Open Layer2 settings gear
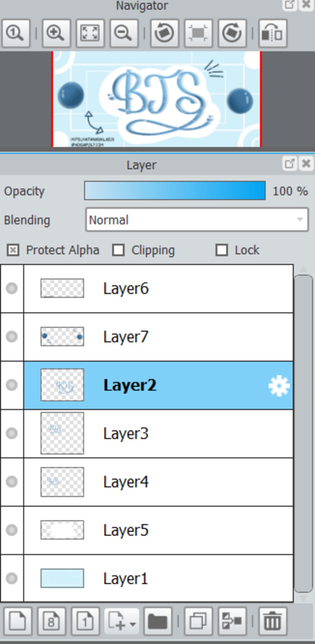The height and width of the screenshot is (644, 315). pos(279,385)
